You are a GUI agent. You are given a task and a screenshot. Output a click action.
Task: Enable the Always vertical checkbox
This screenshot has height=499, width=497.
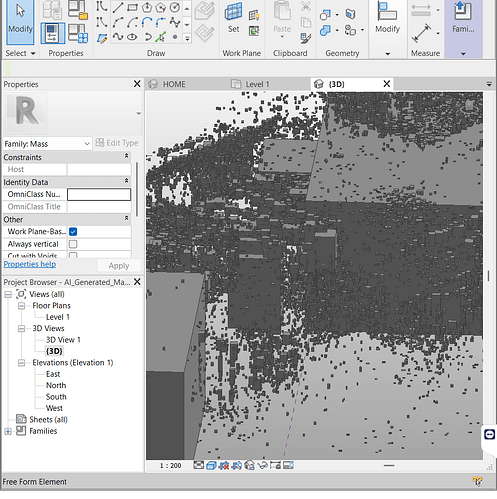73,244
